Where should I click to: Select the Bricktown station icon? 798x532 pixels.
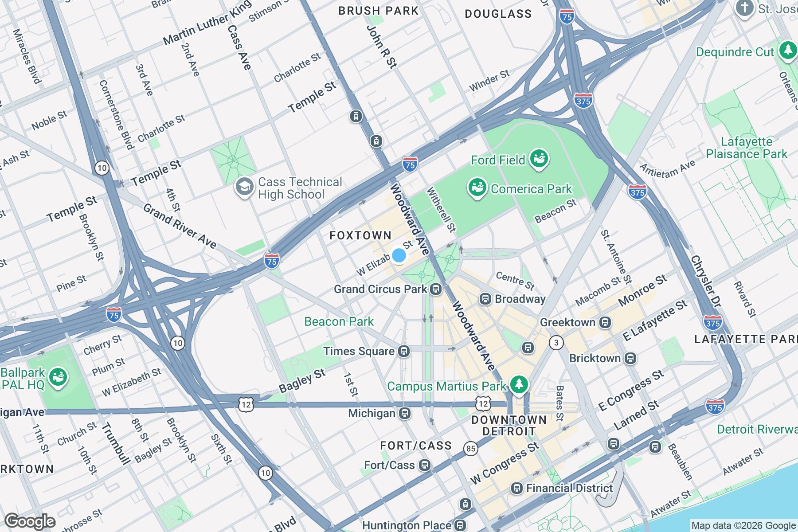click(x=630, y=358)
